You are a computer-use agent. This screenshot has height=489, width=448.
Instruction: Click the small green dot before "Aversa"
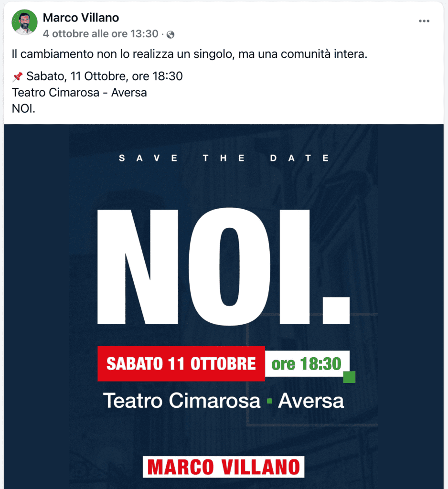[x=269, y=401]
